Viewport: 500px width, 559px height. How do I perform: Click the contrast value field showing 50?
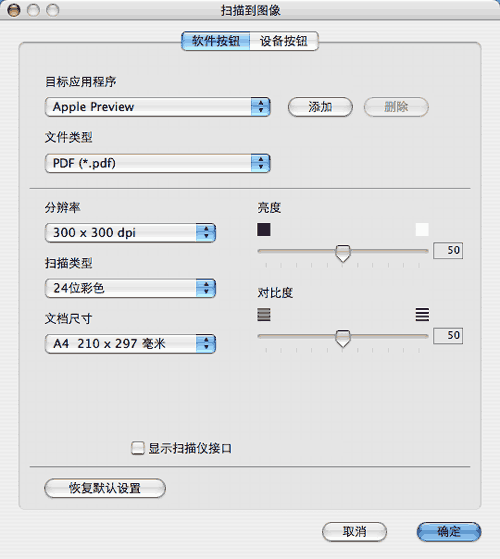[x=448, y=335]
